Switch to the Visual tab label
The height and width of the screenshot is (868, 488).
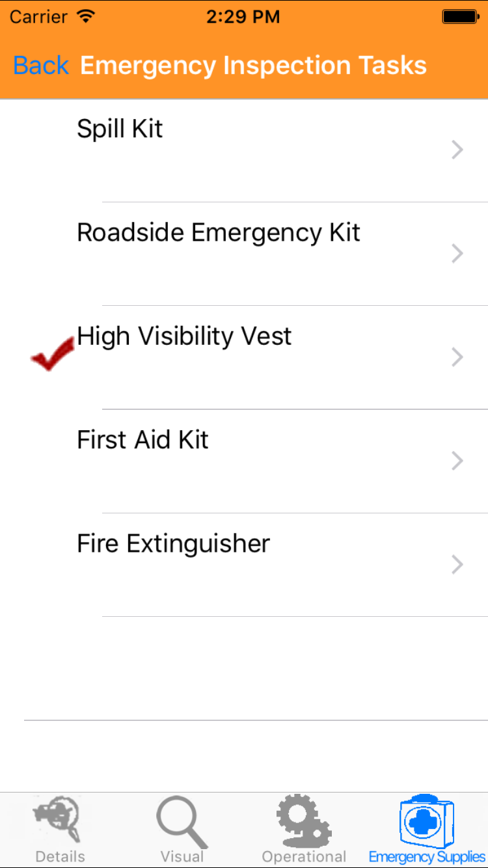pos(182,856)
